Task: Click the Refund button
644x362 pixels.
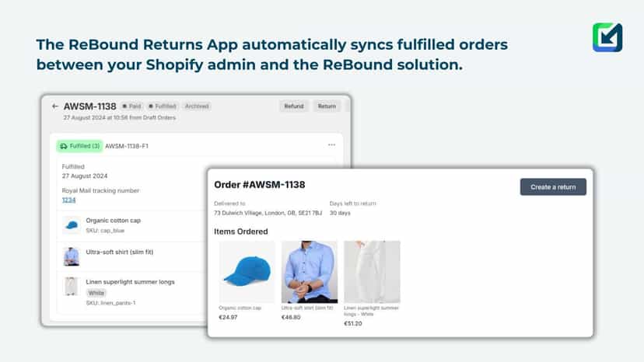Action: pyautogui.click(x=294, y=106)
